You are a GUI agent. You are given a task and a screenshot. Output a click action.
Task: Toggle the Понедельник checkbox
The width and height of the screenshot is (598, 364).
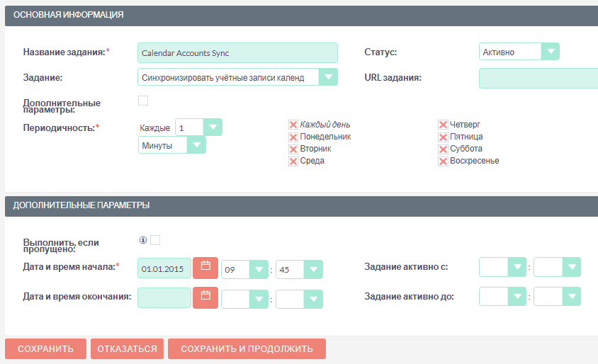click(293, 137)
